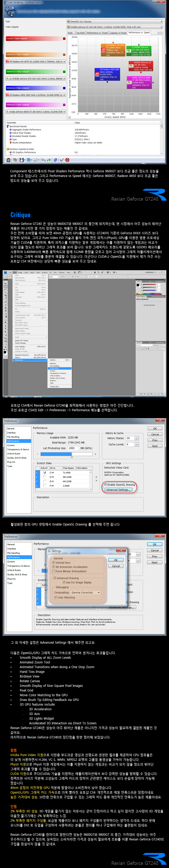Toggle Use For Image Display checkbox
Image resolution: width=169 pixels, height=868 pixels.
click(x=64, y=582)
